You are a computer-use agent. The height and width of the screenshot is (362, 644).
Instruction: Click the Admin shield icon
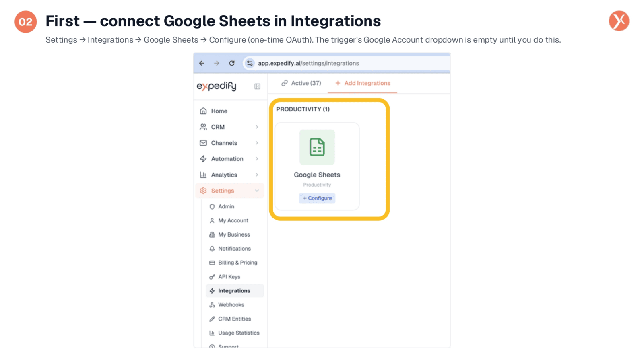[212, 206]
